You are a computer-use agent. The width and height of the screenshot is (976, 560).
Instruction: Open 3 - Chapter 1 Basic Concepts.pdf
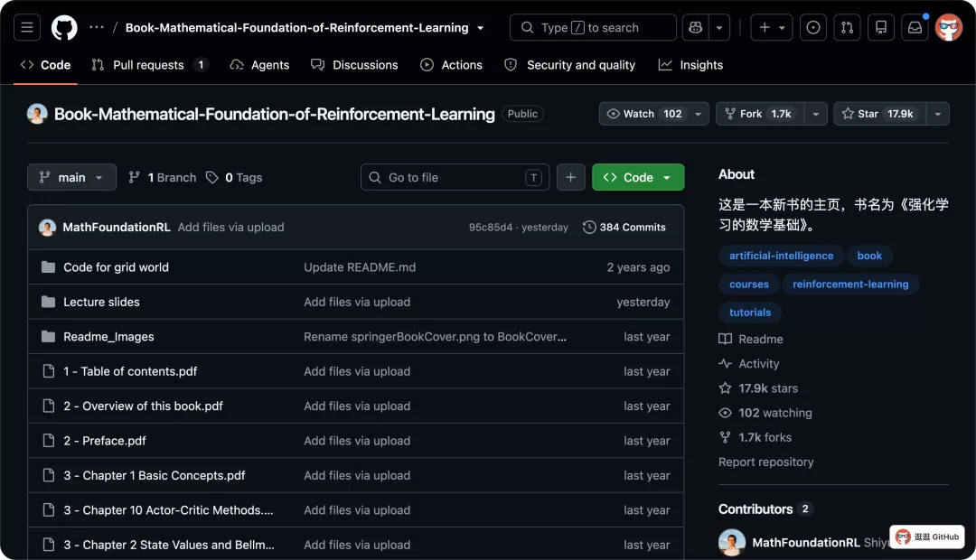coord(155,475)
